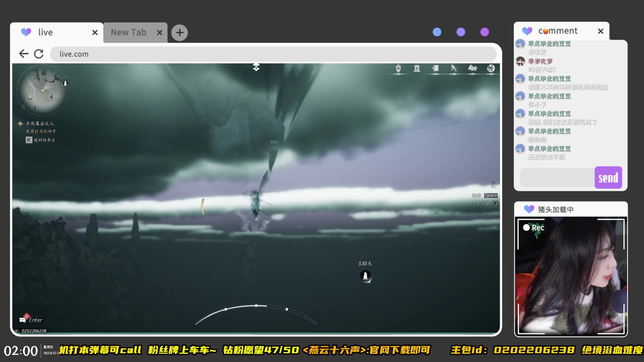The image size is (644, 362).
Task: Click the shield emblem icon in game HUD
Action: tap(398, 68)
